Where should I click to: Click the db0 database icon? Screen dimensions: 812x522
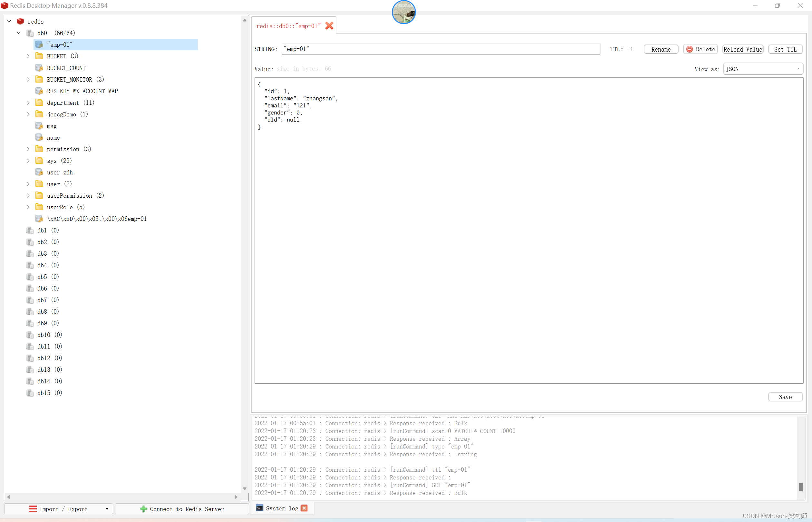point(30,33)
